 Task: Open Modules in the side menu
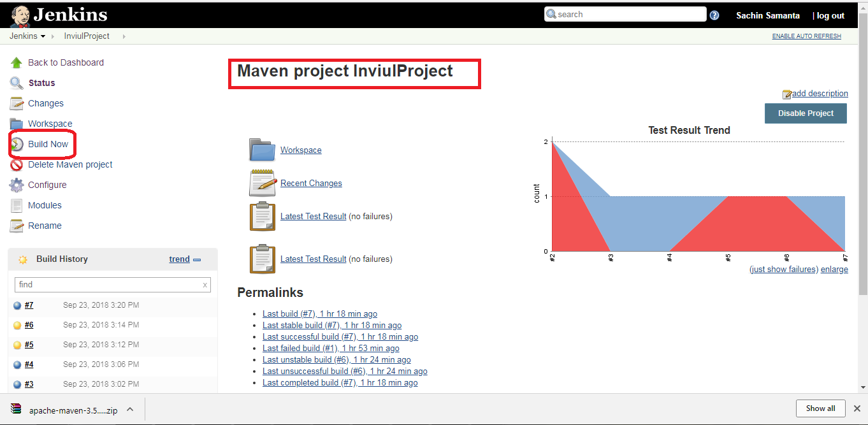tap(45, 205)
